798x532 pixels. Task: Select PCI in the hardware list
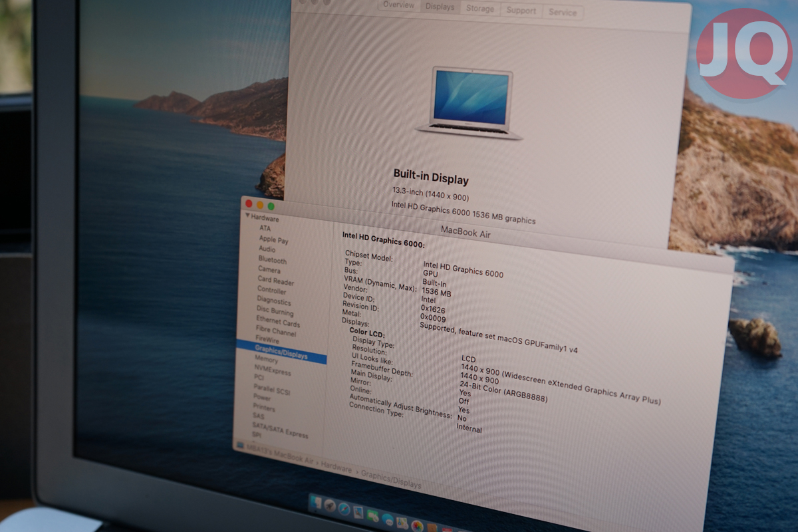tap(259, 377)
